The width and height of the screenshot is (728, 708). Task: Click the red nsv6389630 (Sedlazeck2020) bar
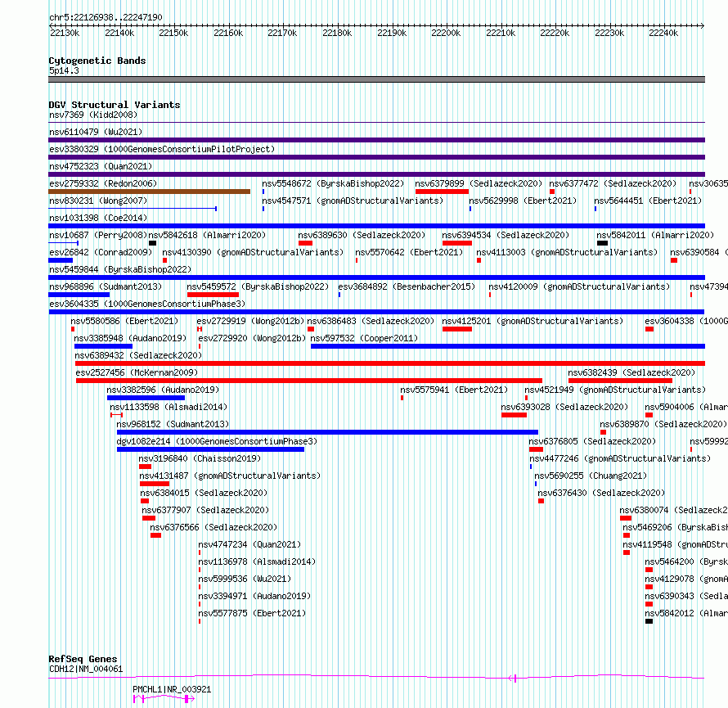305,243
